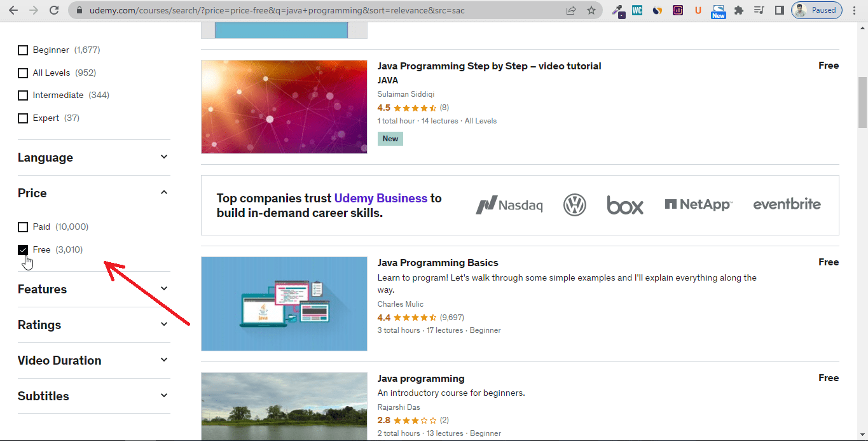Image resolution: width=868 pixels, height=441 pixels.
Task: Click '3 total hours · 17 lectures · Beginner'
Action: point(439,331)
